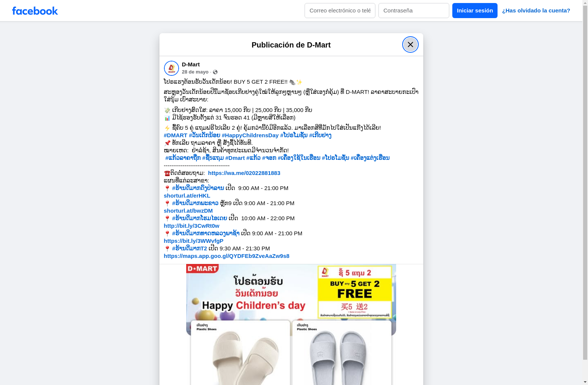
Task: Open the #DMART all-caps hashtag
Action: 176,135
